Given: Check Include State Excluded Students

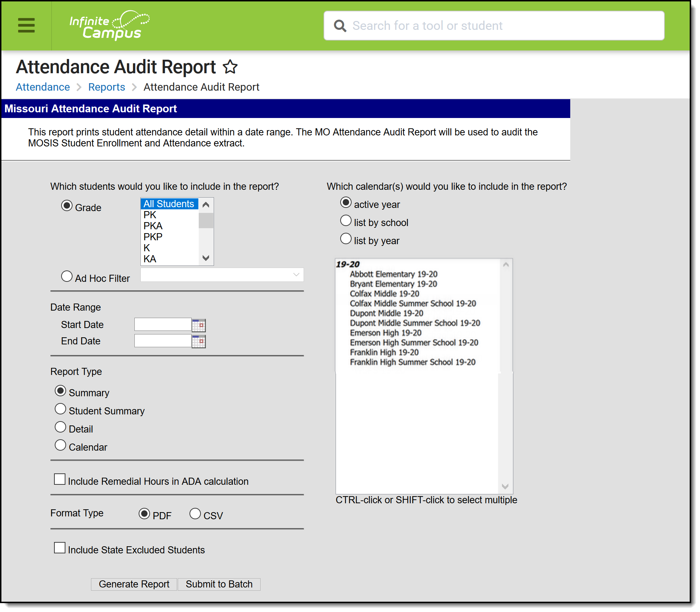Looking at the screenshot, I should tap(60, 548).
